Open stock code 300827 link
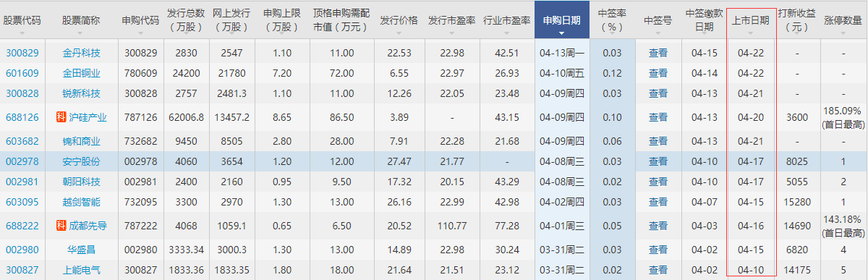 pos(22,270)
